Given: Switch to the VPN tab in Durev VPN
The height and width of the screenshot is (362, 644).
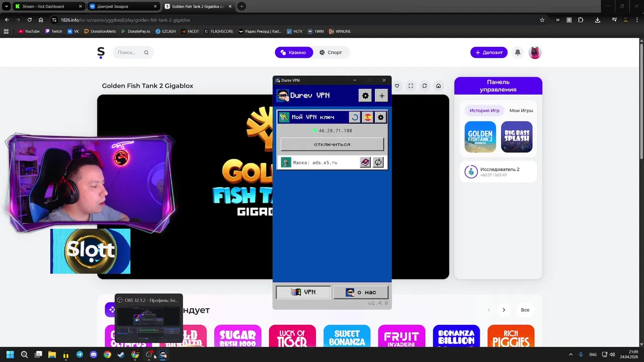Looking at the screenshot, I should 303,292.
